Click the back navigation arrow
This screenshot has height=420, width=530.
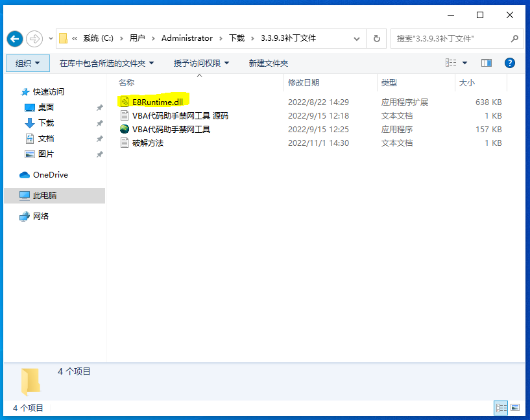point(15,39)
